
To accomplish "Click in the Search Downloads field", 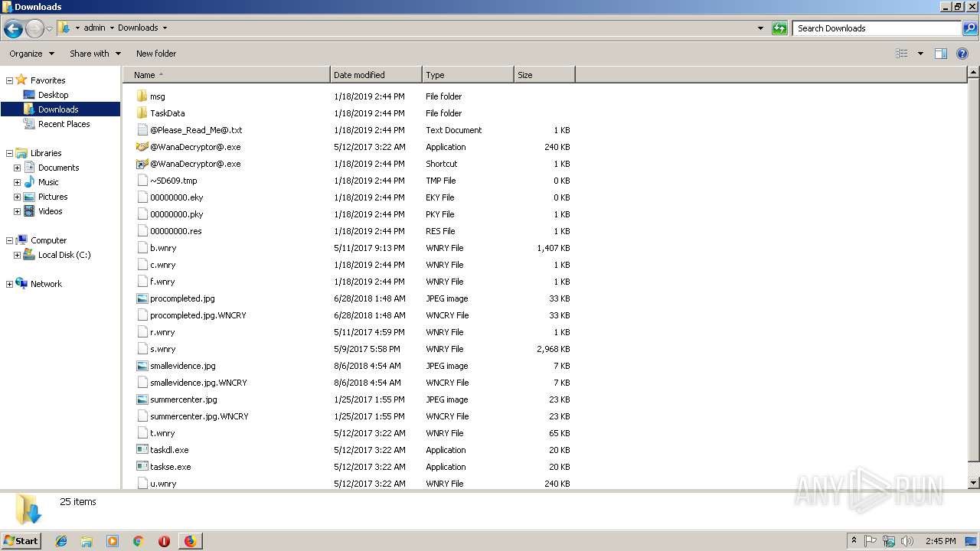I will click(877, 28).
